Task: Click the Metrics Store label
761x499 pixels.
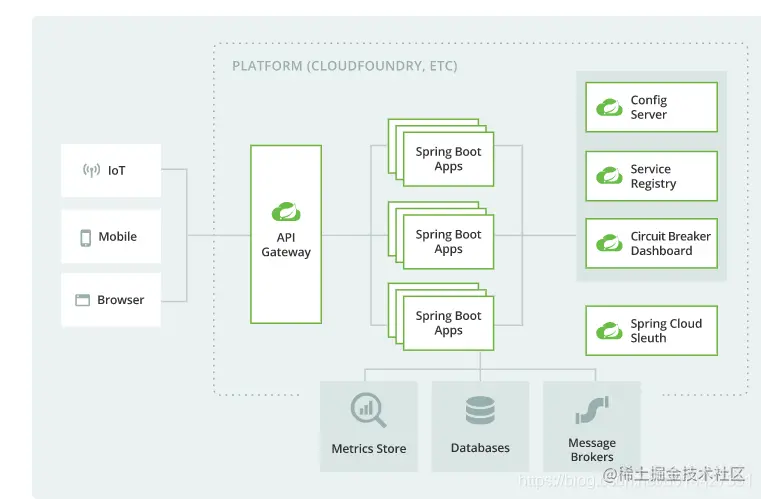Action: click(369, 449)
